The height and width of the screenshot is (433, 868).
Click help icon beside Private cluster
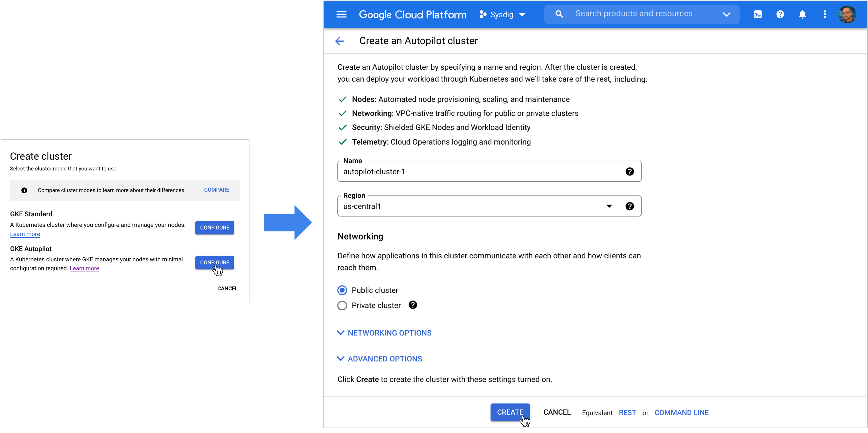[413, 305]
